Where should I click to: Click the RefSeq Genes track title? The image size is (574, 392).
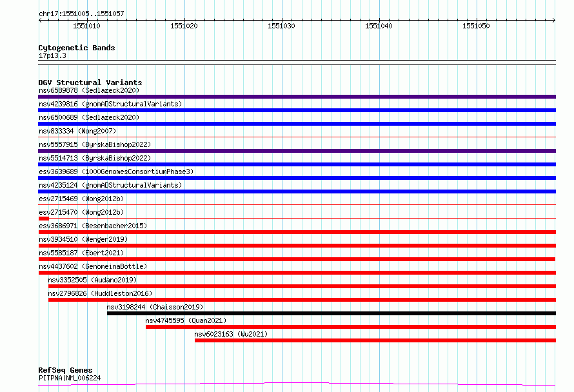pyautogui.click(x=65, y=370)
